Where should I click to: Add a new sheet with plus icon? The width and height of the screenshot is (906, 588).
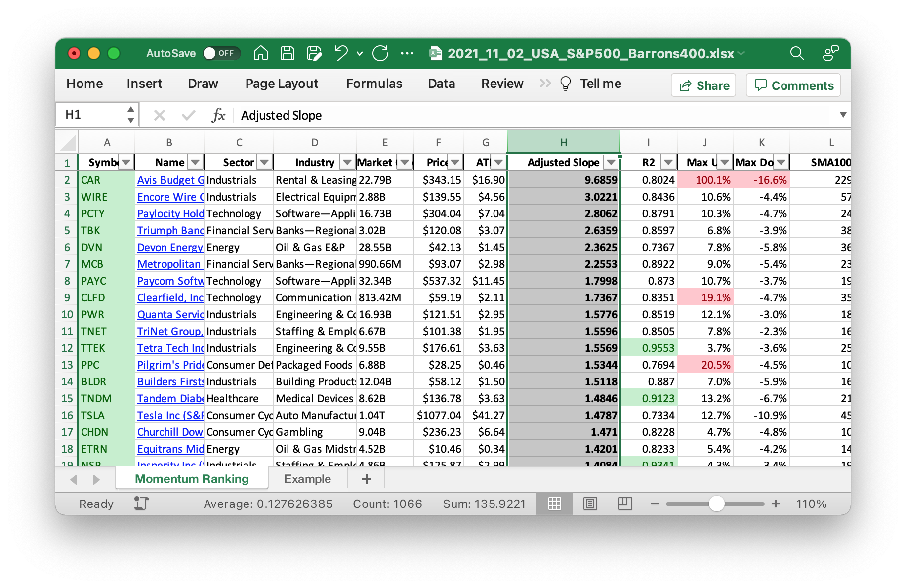pos(366,479)
